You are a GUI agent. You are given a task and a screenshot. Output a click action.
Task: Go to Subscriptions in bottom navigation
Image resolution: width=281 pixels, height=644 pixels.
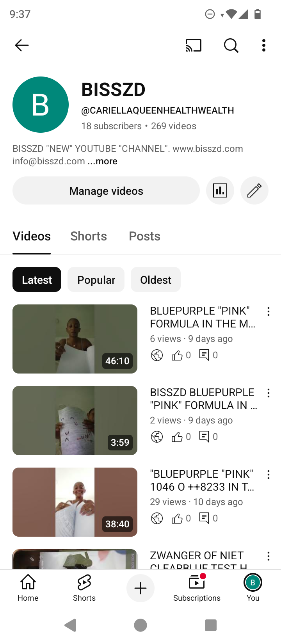pyautogui.click(x=197, y=588)
